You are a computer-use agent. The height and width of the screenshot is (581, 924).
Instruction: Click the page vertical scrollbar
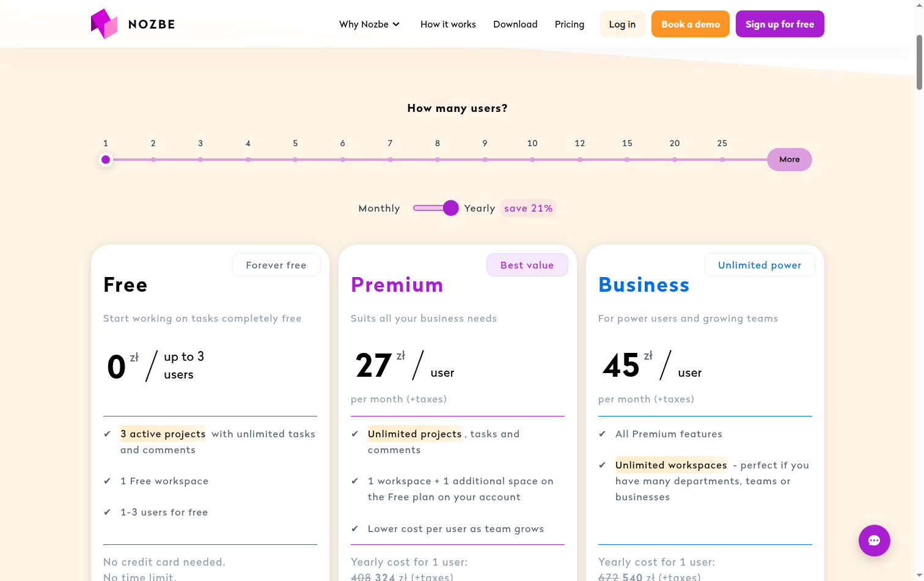pos(919,63)
